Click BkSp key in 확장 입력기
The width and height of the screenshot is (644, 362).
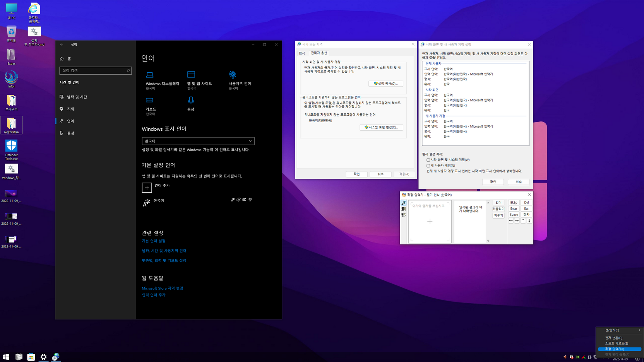pyautogui.click(x=514, y=203)
